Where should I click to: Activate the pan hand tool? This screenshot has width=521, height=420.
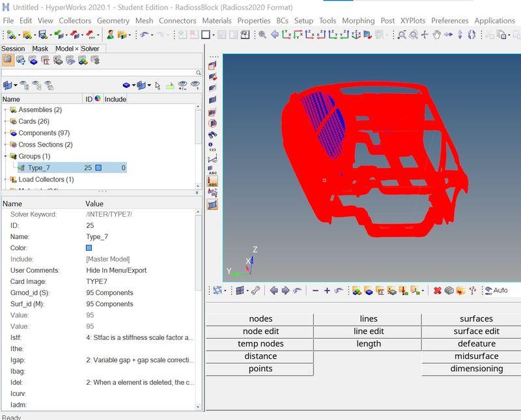tap(436, 35)
